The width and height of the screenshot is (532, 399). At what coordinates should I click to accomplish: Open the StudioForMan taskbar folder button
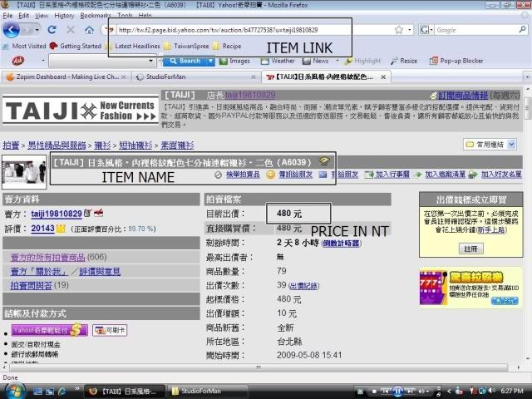pyautogui.click(x=209, y=392)
